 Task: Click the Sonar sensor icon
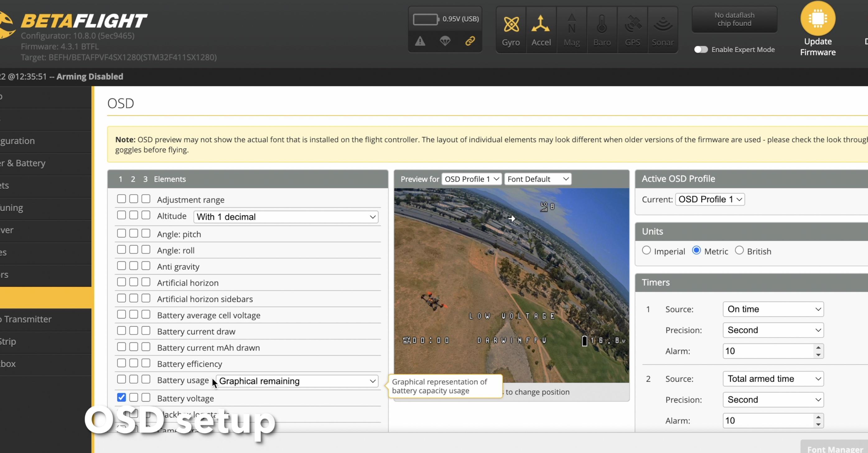[662, 24]
